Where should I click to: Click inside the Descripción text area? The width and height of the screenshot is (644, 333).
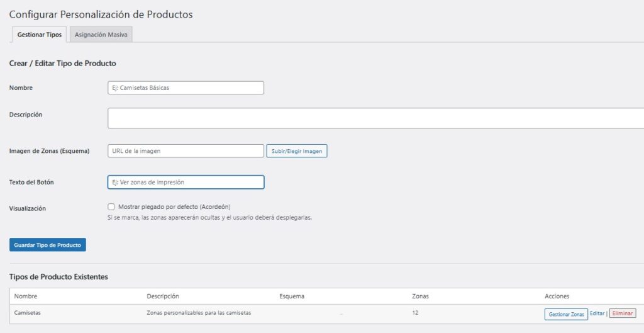[375, 118]
